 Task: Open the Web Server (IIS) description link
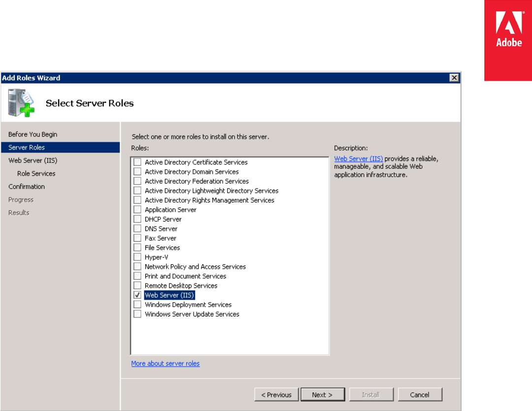[358, 158]
